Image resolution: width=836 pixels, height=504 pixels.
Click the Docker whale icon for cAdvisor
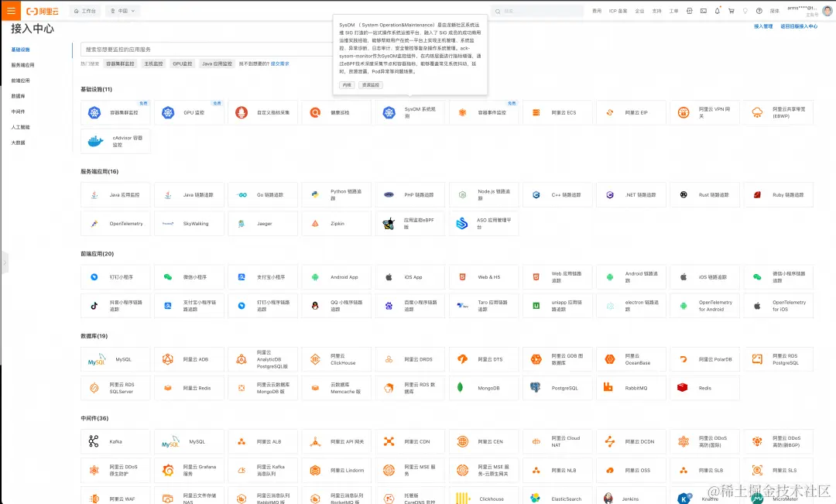[x=95, y=142]
